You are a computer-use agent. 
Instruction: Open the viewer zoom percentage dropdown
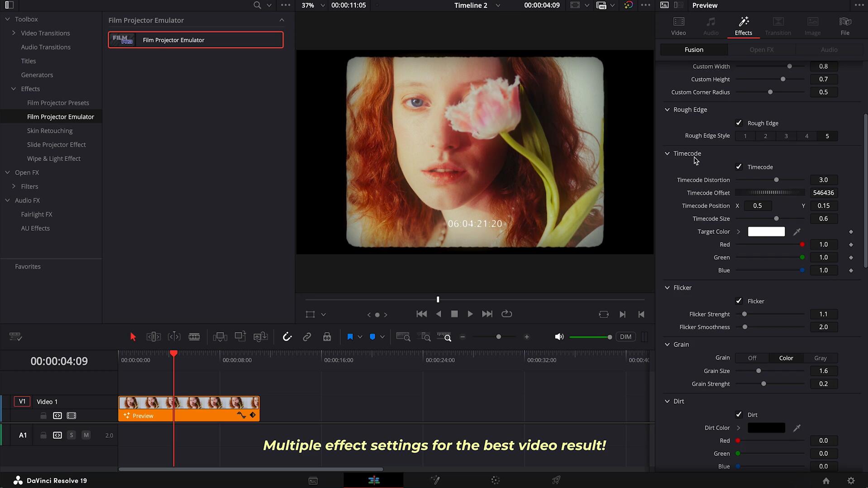pyautogui.click(x=322, y=5)
